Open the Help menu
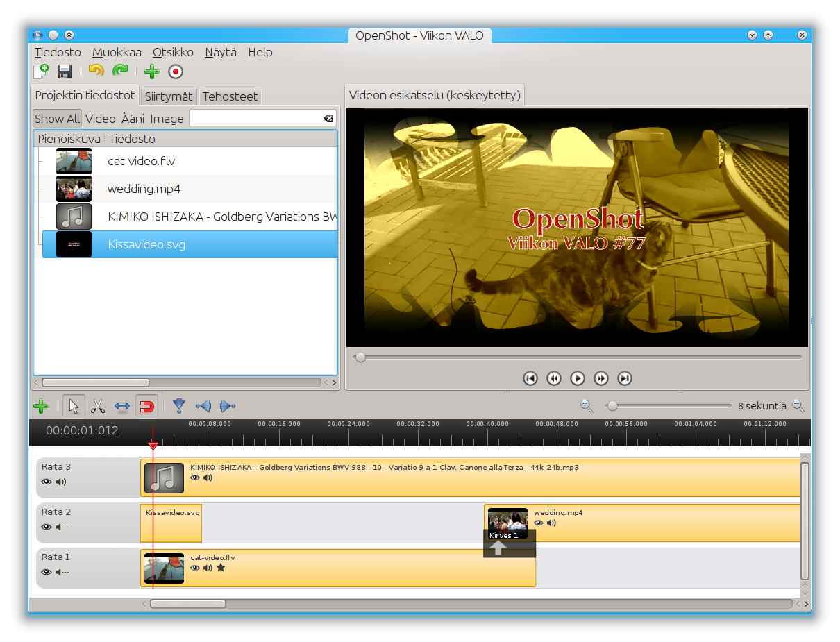Viewport: 840px width, 642px height. [260, 52]
